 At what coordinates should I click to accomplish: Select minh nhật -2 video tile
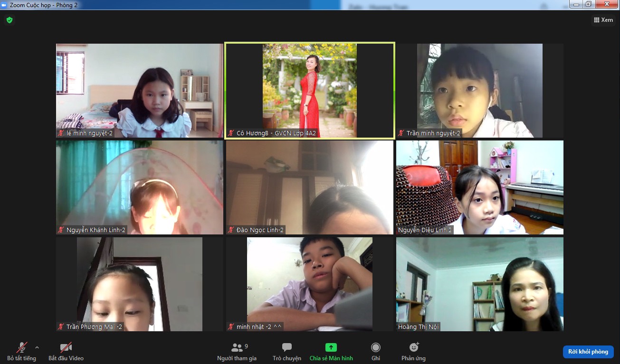(x=309, y=284)
